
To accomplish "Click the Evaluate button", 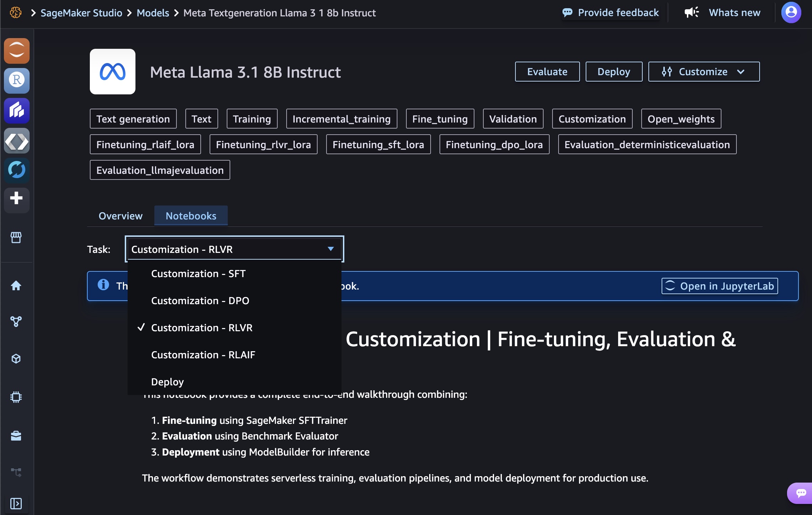I will [x=547, y=72].
